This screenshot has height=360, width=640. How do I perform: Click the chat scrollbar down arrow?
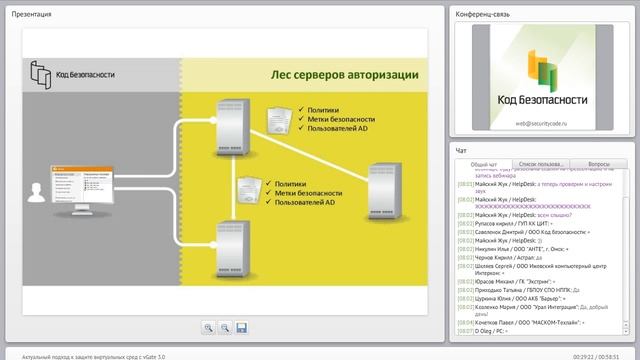(x=627, y=331)
